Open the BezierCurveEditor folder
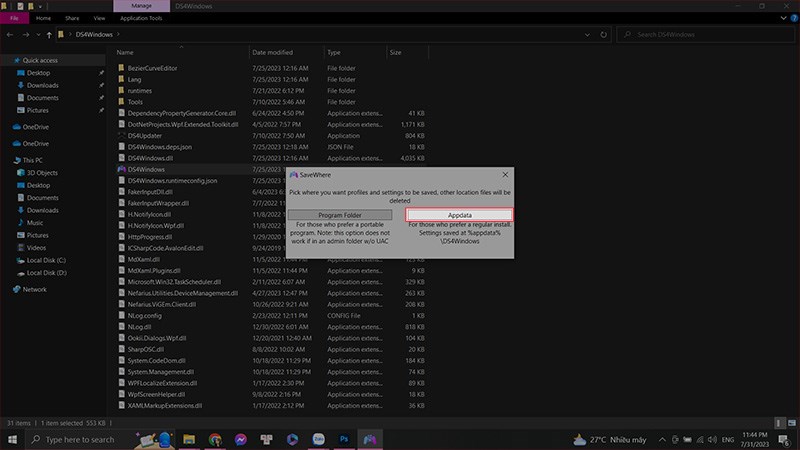Screen dimensions: 800x450 152,67
